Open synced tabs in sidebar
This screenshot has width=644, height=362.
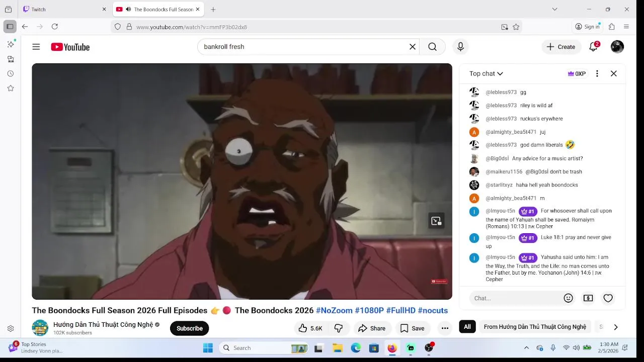(x=11, y=59)
